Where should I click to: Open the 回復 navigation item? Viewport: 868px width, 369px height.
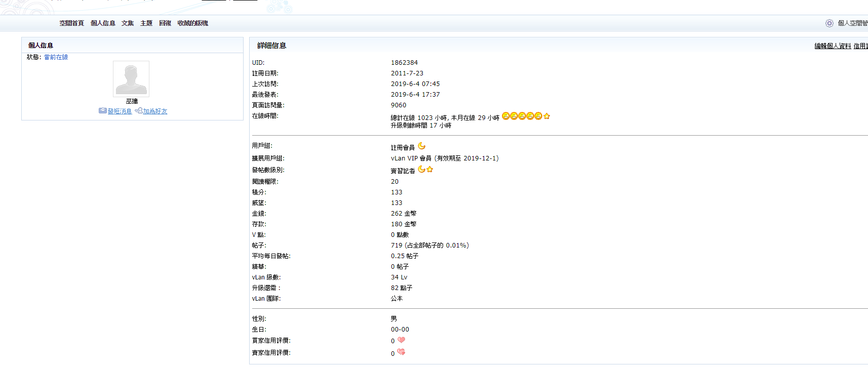click(165, 23)
